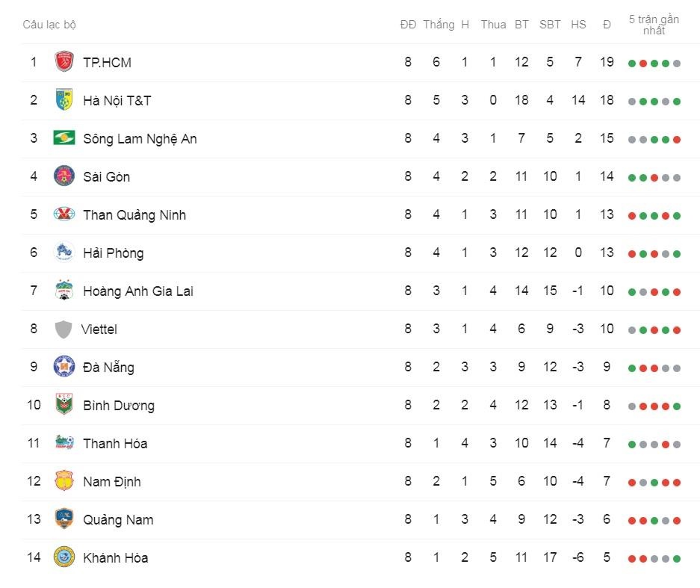
Task: Click the TP.HCM club logo
Action: click(64, 62)
